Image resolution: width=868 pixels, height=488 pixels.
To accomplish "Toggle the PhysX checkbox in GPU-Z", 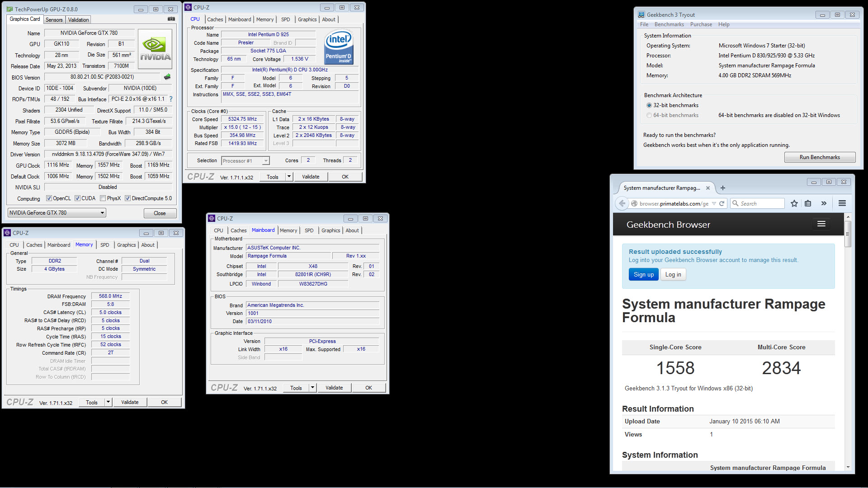I will 103,198.
